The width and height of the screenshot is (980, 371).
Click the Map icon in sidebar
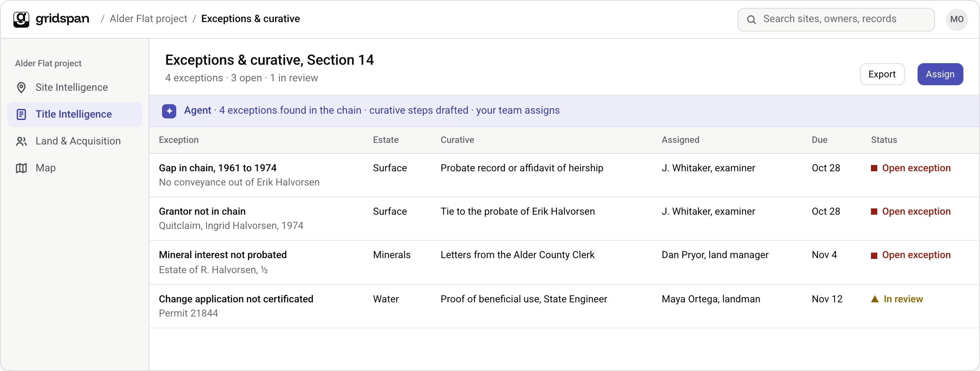pyautogui.click(x=21, y=168)
